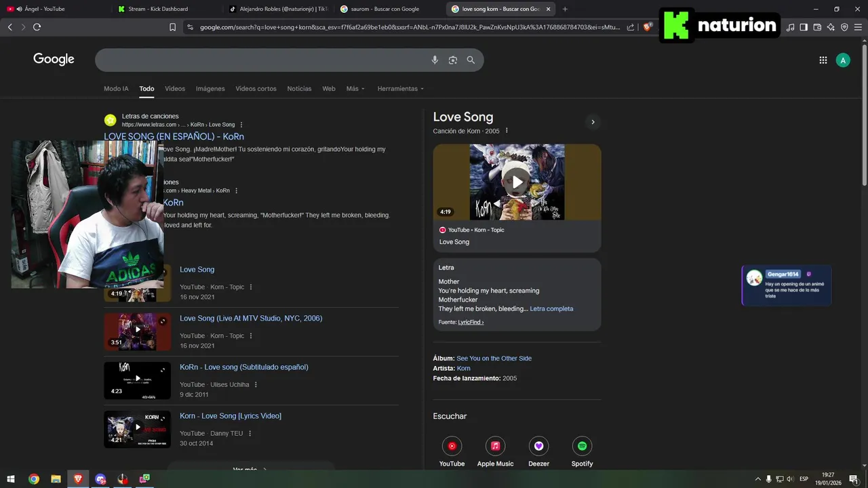Open the Google account avatar

click(x=843, y=60)
